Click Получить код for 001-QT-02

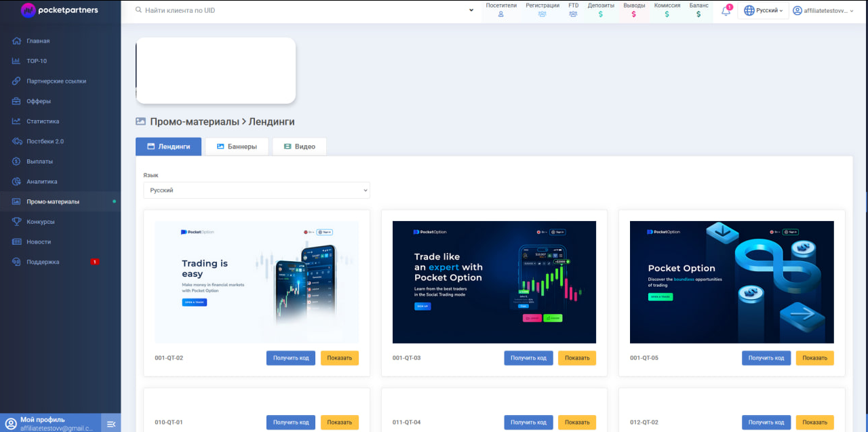[x=291, y=358]
